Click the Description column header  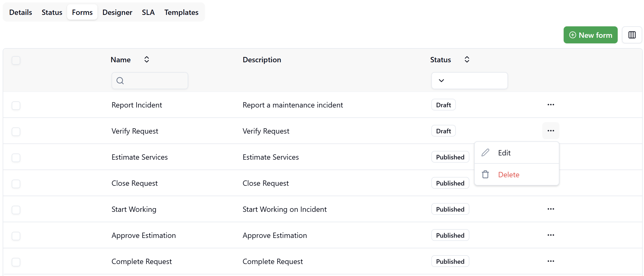pyautogui.click(x=262, y=60)
